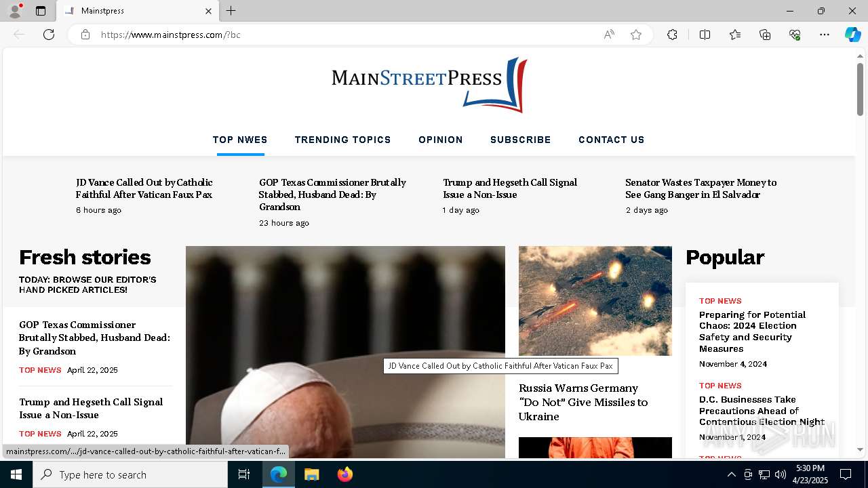View site information lock icon
The image size is (868, 488).
[x=85, y=35]
